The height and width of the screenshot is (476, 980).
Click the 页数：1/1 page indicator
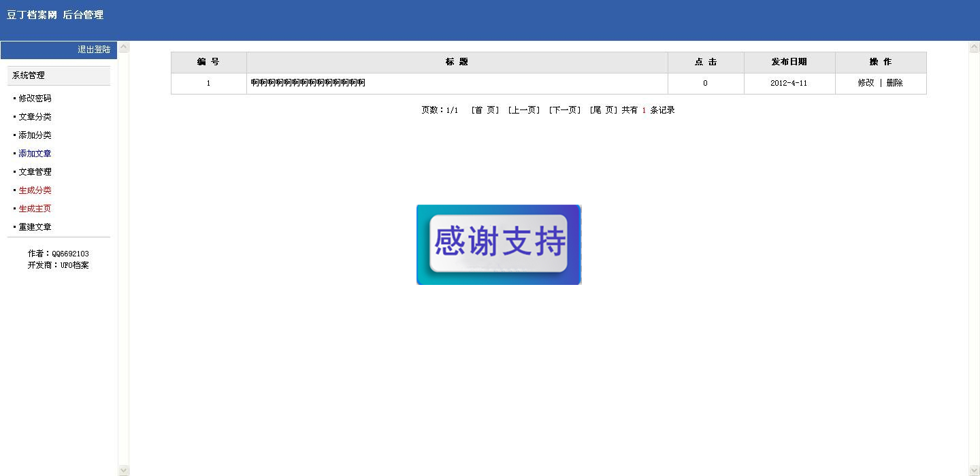(440, 110)
